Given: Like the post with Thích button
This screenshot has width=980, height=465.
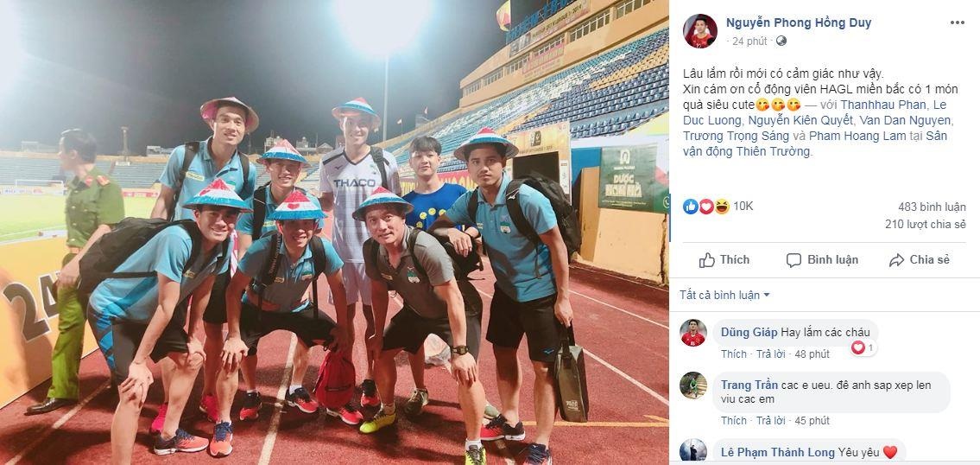Looking at the screenshot, I should tap(724, 259).
